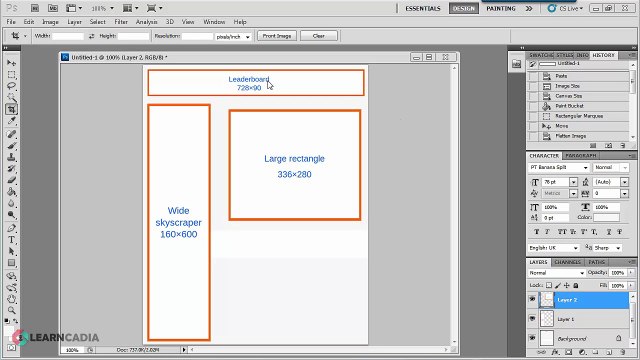Image resolution: width=640 pixels, height=360 pixels.
Task: Select the Brush tool
Action: pos(11,146)
